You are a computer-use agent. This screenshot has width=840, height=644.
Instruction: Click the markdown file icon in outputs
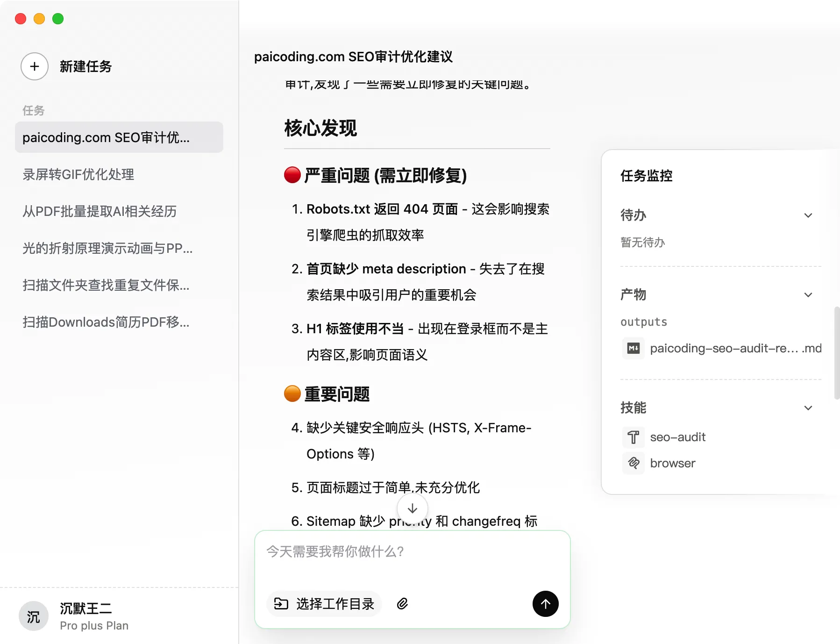(634, 348)
